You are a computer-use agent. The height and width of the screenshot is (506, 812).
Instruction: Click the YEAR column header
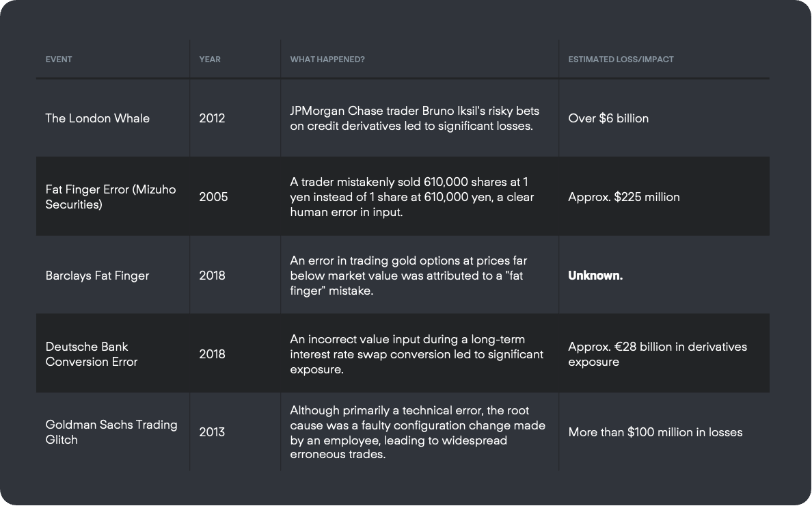[x=210, y=59]
